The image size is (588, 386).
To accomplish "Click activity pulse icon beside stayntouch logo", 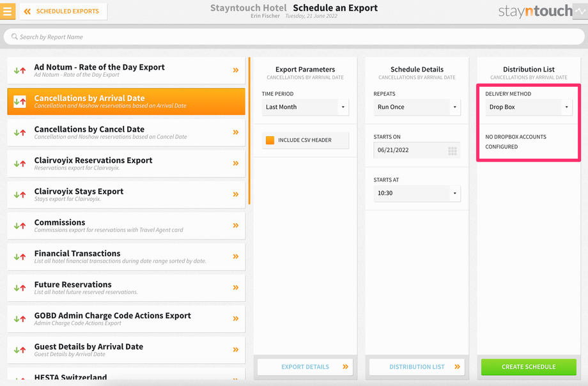I will click(581, 12).
